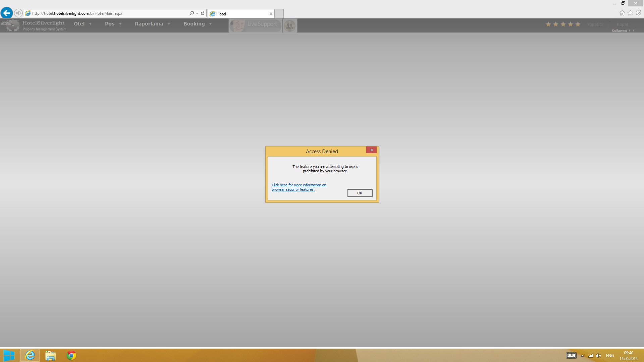
Task: Click the browser back arrow
Action: 6,13
